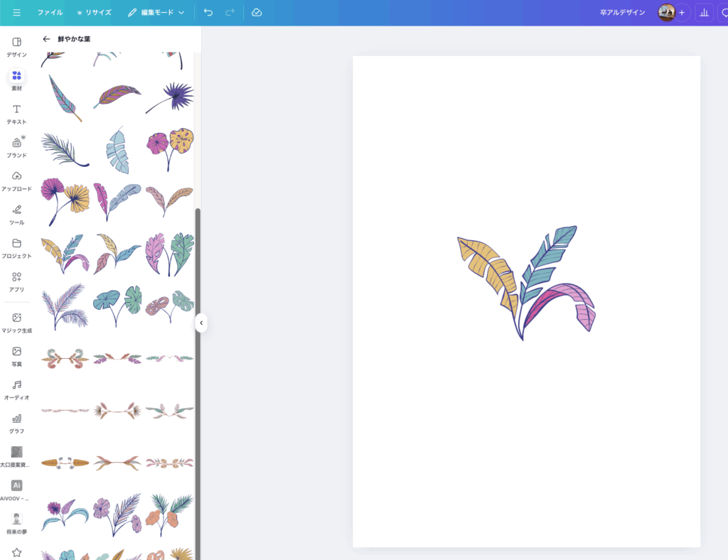The width and height of the screenshot is (728, 560).
Task: Select the light blue monstera leaf thumbnail
Action: click(x=117, y=150)
